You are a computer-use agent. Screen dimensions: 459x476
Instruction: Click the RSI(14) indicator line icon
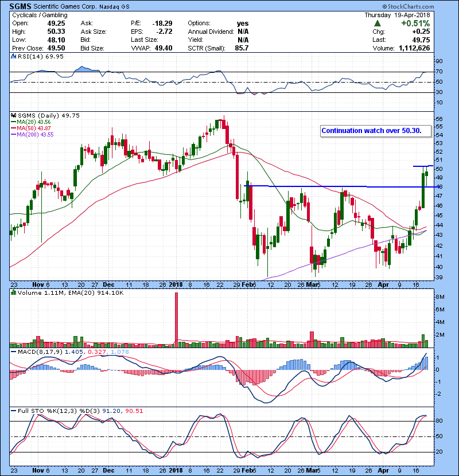(13, 56)
